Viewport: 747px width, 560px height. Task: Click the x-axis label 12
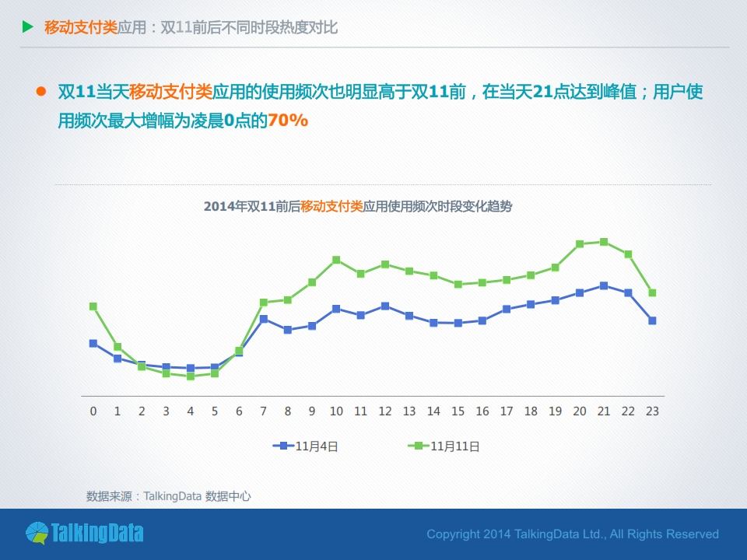(x=384, y=411)
